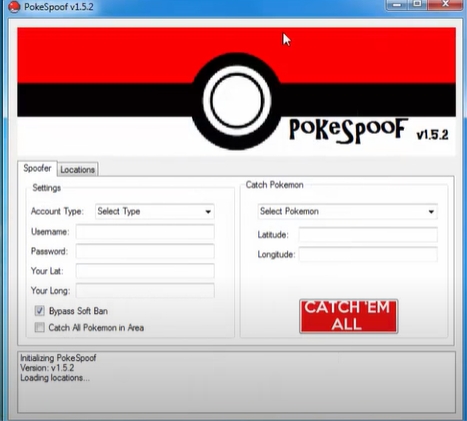Click the Latitude field under Catch Pokemon
Image resolution: width=467 pixels, height=421 pixels.
368,235
